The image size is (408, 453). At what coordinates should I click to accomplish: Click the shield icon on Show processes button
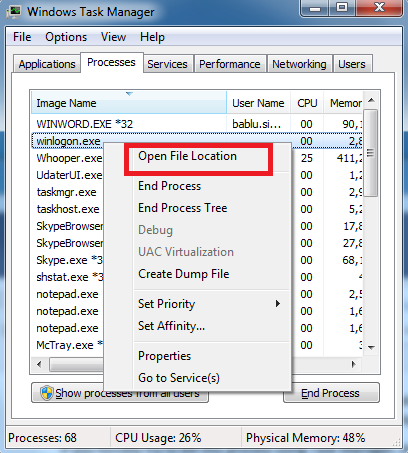[47, 393]
